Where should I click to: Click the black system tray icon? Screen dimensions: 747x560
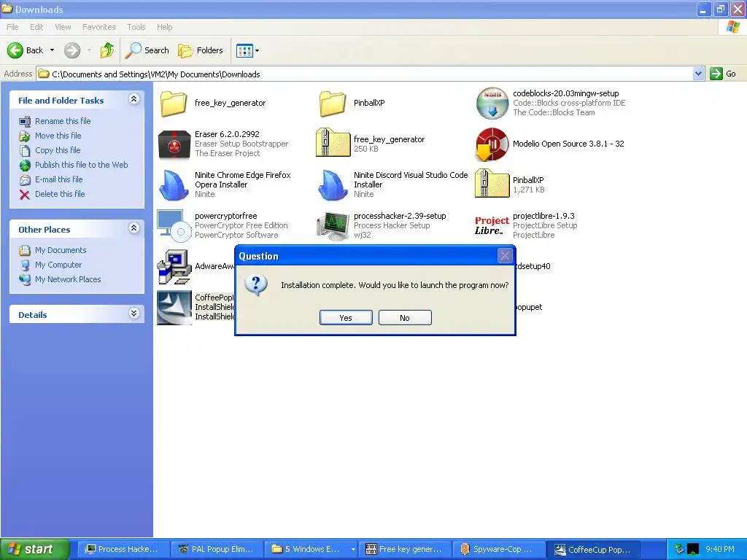click(693, 549)
